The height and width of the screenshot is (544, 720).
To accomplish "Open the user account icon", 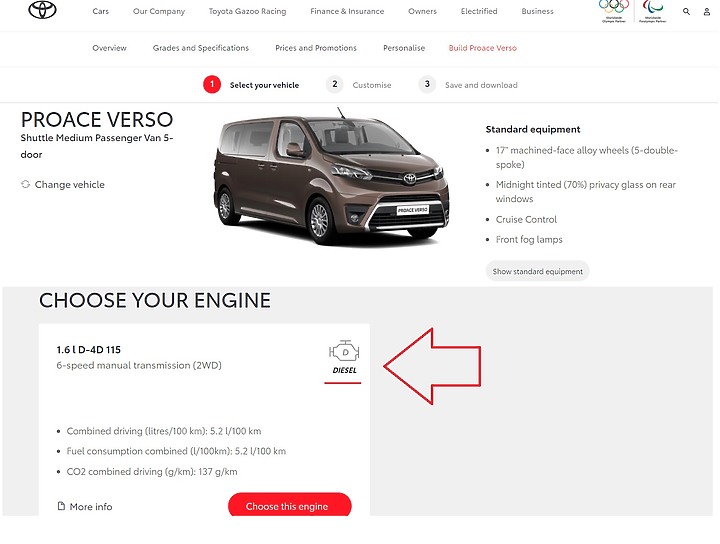I will click(x=707, y=11).
